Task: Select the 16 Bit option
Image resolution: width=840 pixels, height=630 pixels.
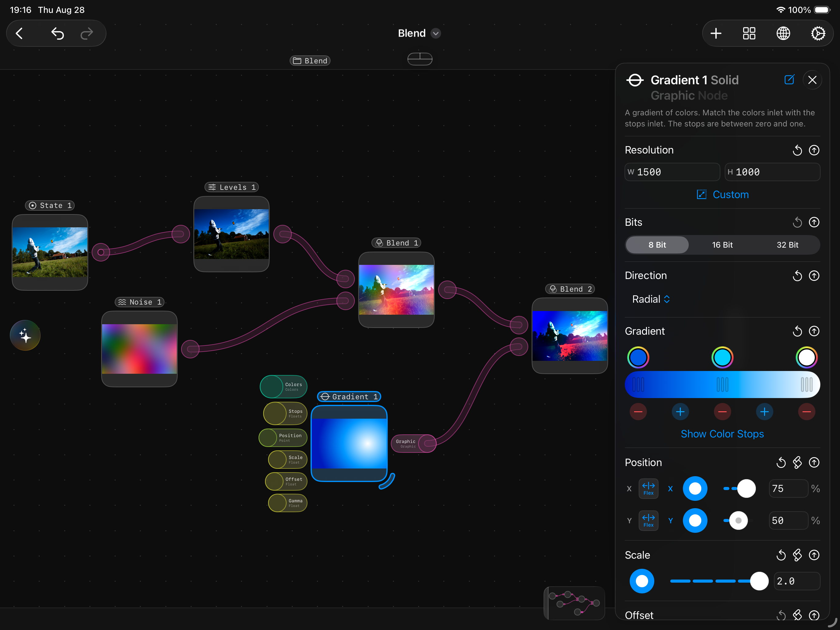Action: pos(722,245)
